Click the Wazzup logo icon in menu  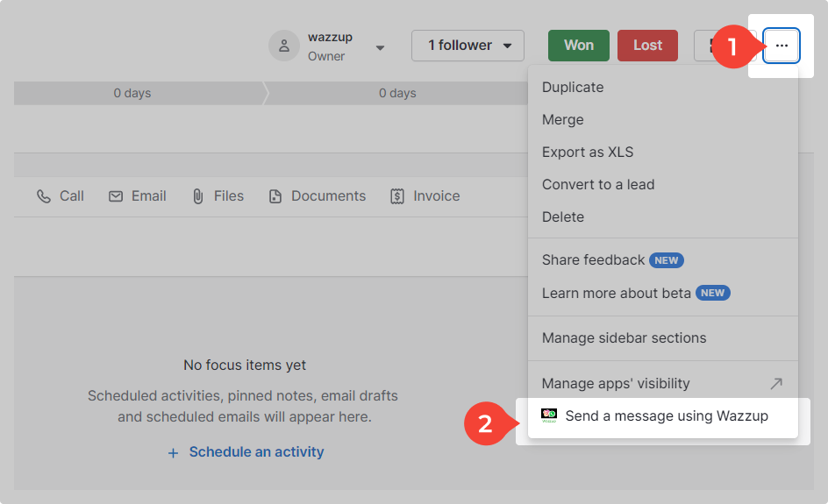tap(549, 416)
